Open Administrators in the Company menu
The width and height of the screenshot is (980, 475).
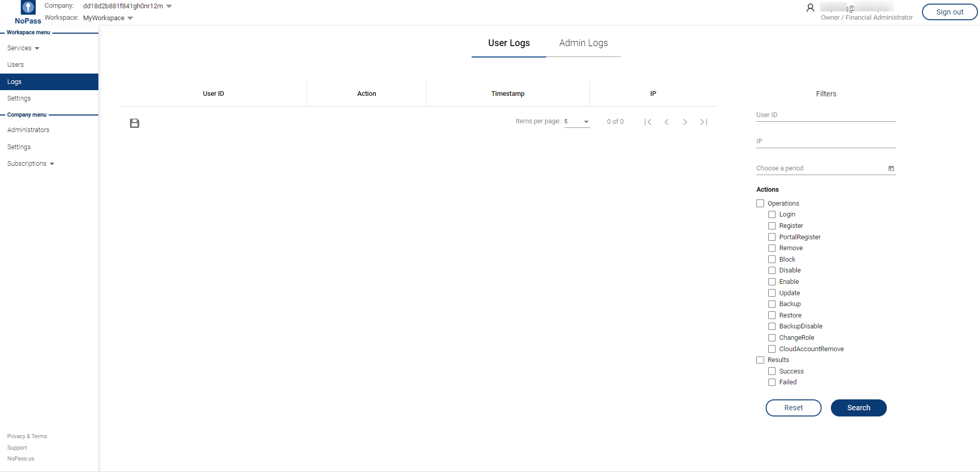tap(28, 130)
